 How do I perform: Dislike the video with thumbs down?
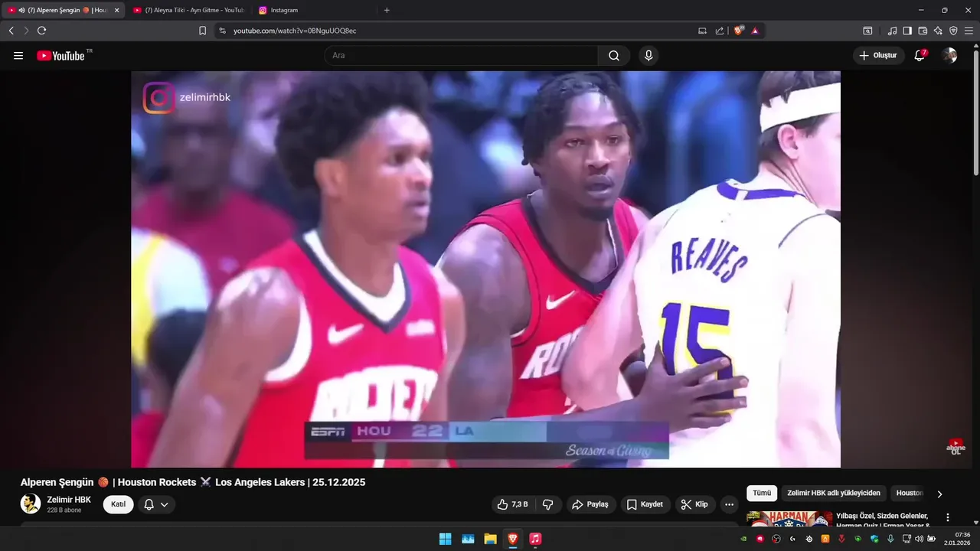[x=548, y=504]
